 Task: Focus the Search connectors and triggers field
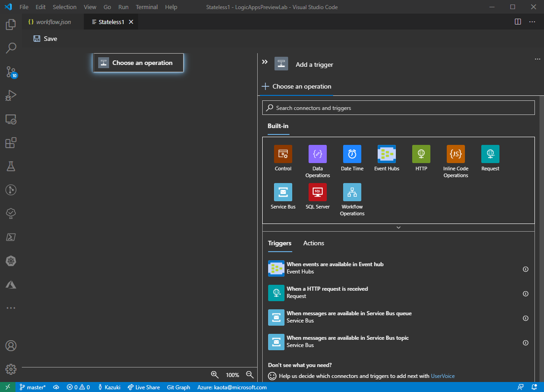point(398,108)
